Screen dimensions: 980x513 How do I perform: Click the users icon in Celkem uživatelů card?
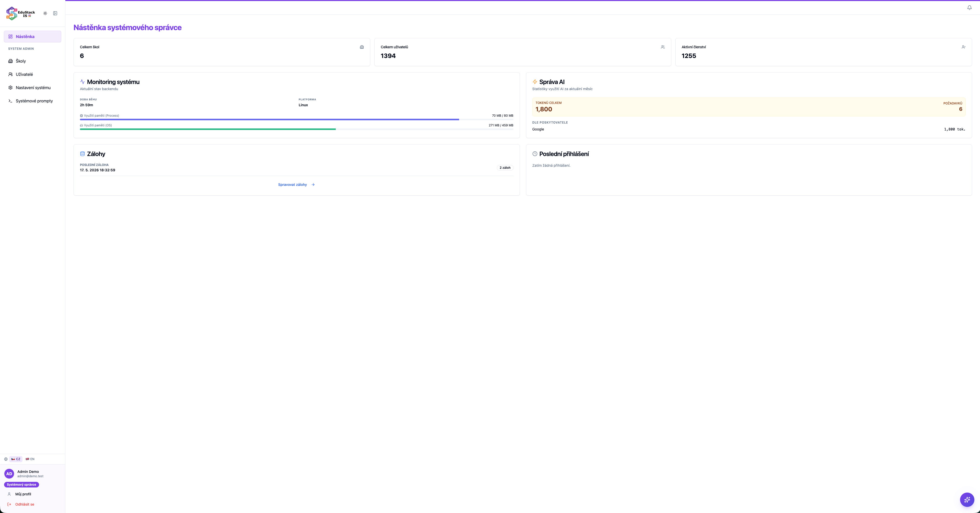click(663, 47)
